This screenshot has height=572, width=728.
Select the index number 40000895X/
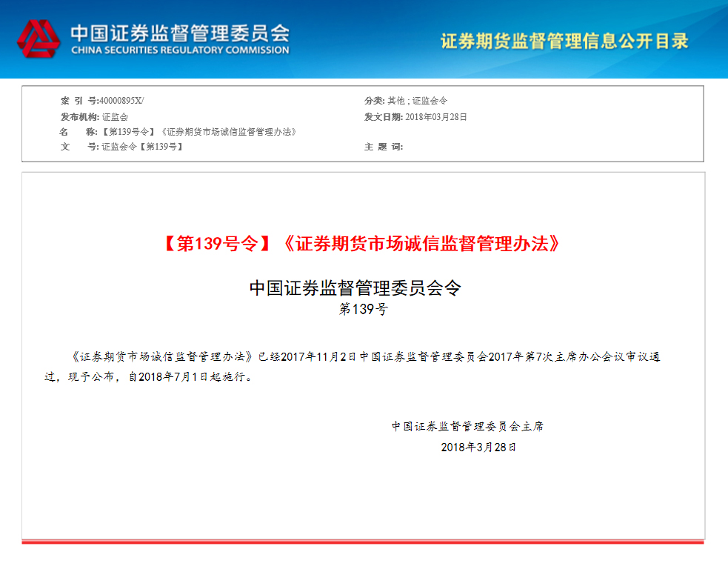(x=123, y=101)
